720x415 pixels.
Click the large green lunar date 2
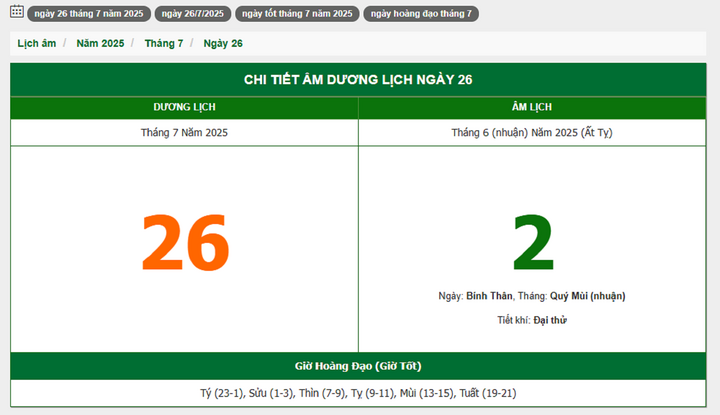click(532, 243)
